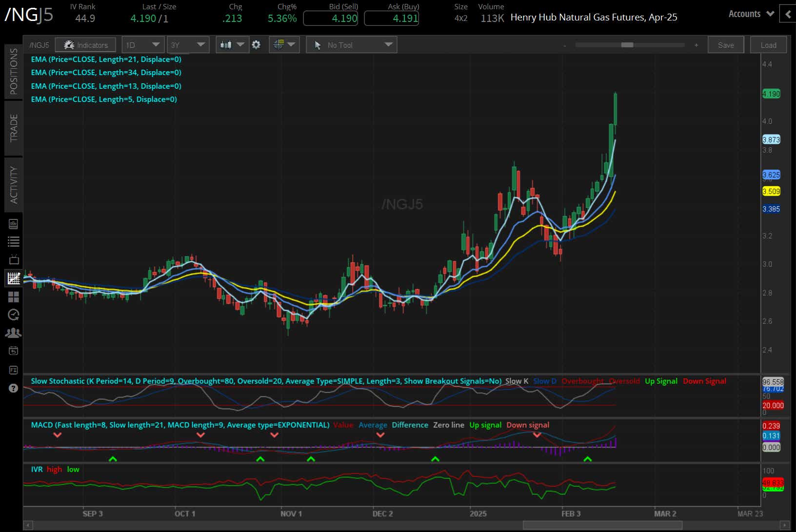
Task: Click the Help question mark icon
Action: [13, 388]
